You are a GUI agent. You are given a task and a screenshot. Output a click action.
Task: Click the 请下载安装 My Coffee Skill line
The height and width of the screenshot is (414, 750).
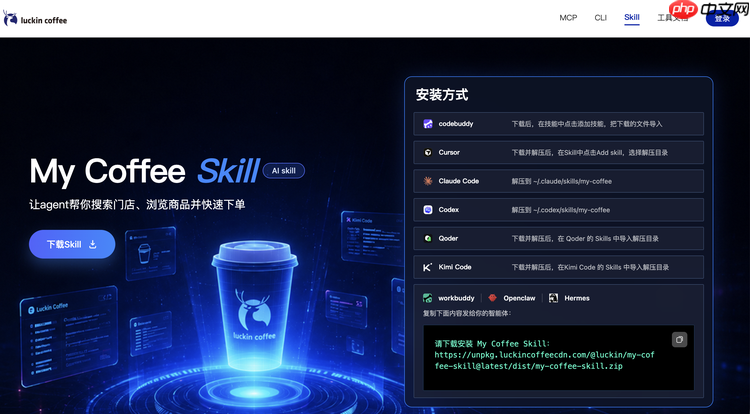[x=492, y=344]
